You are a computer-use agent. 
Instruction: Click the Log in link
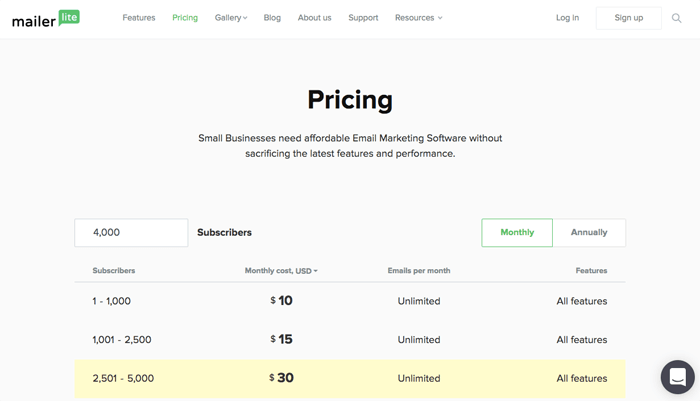click(x=567, y=18)
